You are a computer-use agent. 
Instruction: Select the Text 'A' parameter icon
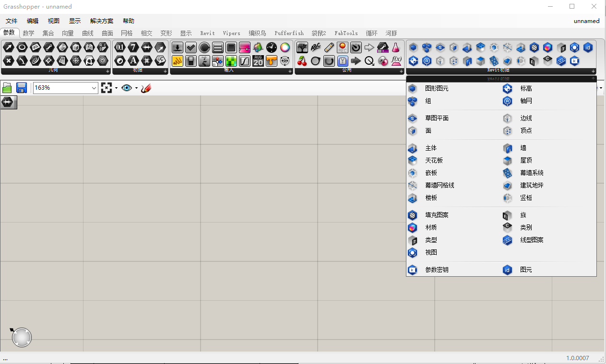coord(133,61)
